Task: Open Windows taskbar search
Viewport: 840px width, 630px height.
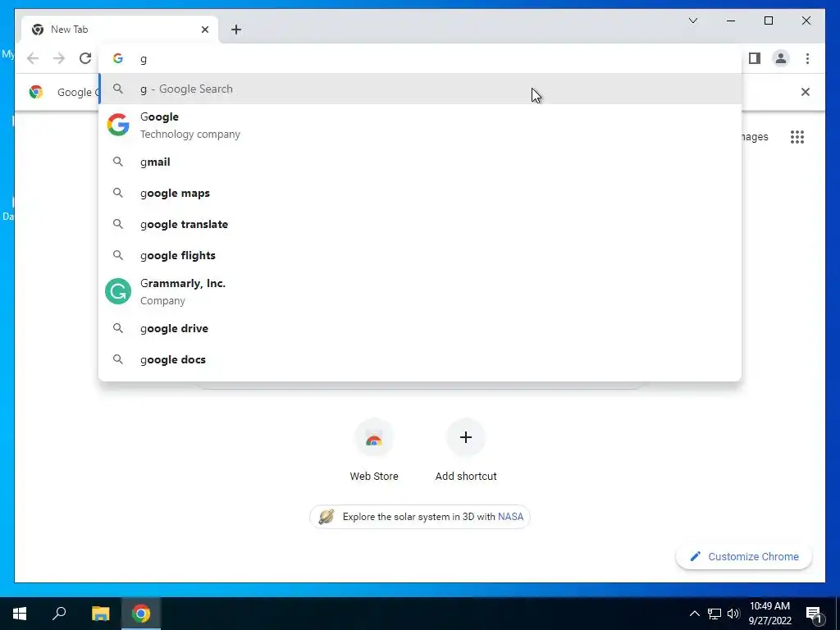Action: [59, 614]
